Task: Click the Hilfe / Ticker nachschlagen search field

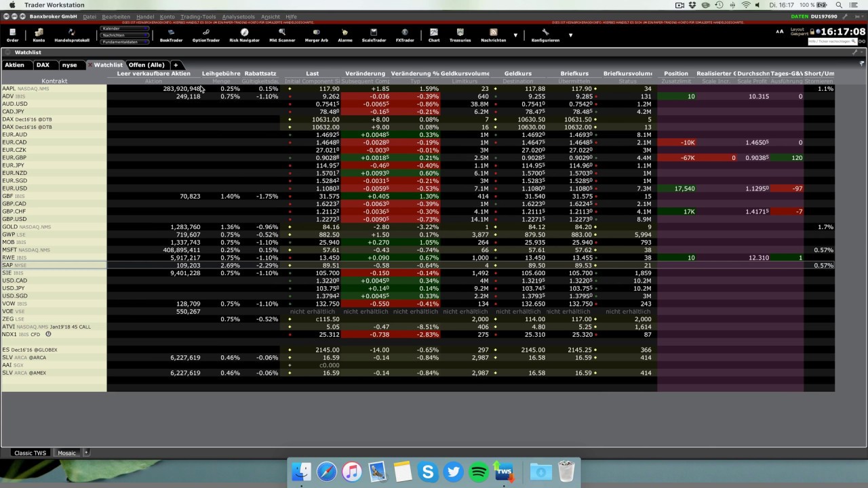Action: [x=832, y=41]
